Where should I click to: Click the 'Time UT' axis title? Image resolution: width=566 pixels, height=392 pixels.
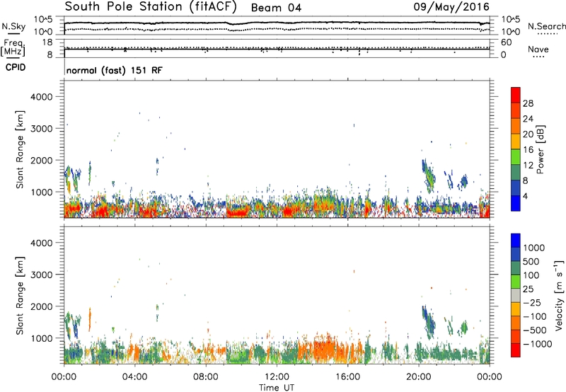(x=277, y=388)
